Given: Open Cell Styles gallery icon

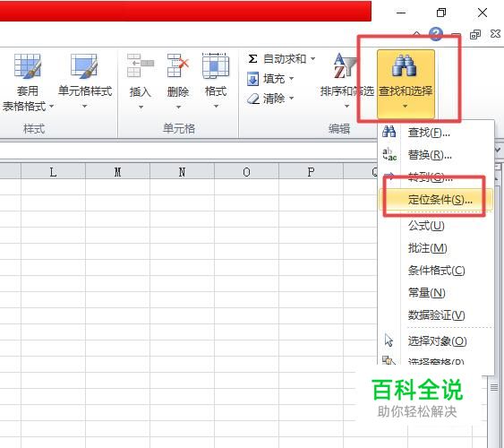Looking at the screenshot, I should (84, 65).
